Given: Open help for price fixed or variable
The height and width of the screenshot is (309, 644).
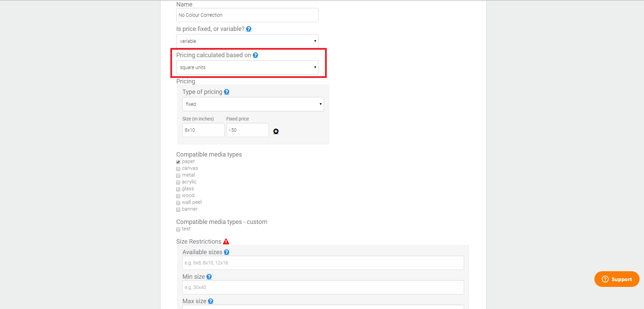Looking at the screenshot, I should [249, 29].
